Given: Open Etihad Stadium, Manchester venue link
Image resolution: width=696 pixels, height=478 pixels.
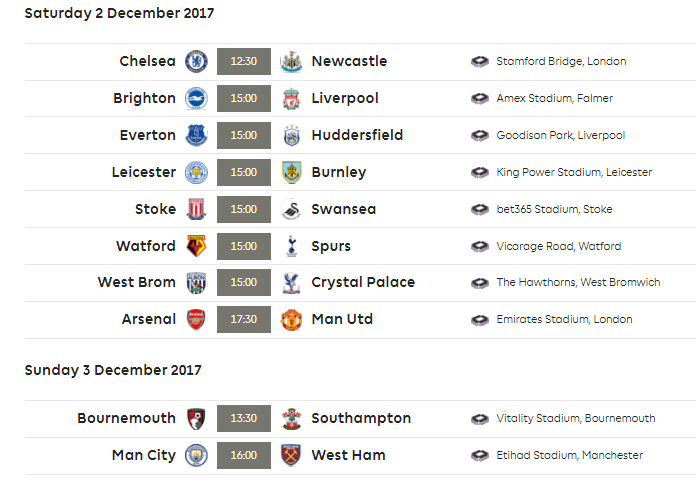Looking at the screenshot, I should tap(569, 455).
